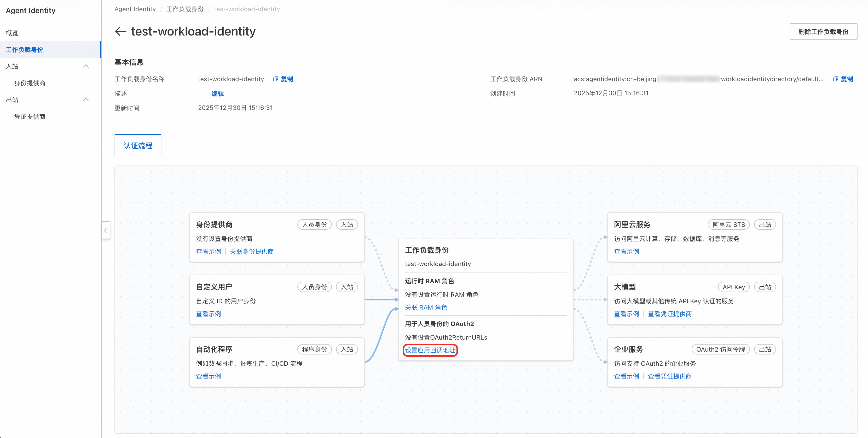Screen dimensions: 868x438
Task: Open 身份提供商 in the sidebar
Action: tap(30, 83)
